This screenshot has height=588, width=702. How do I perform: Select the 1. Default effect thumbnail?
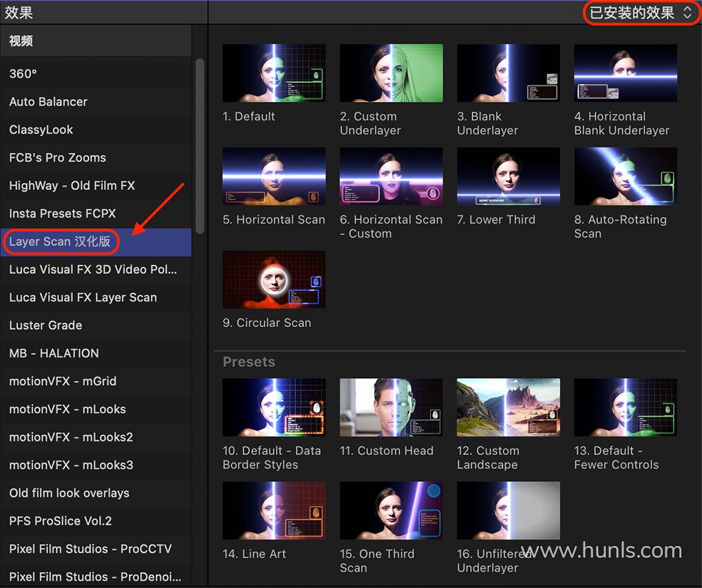point(274,73)
